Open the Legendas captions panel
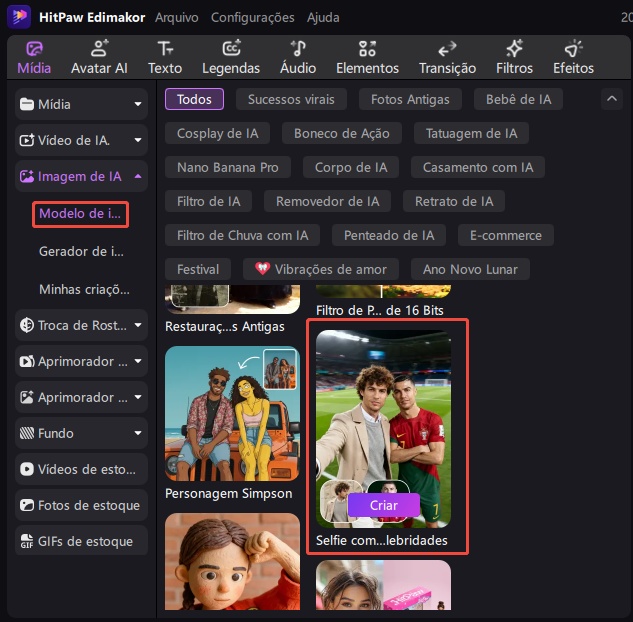633x622 pixels. 230,57
